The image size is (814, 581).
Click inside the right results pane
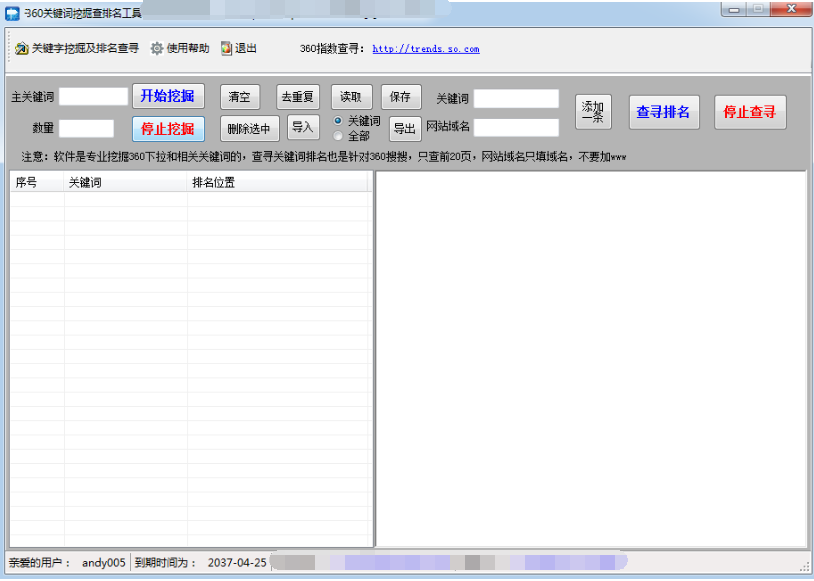pyautogui.click(x=591, y=358)
